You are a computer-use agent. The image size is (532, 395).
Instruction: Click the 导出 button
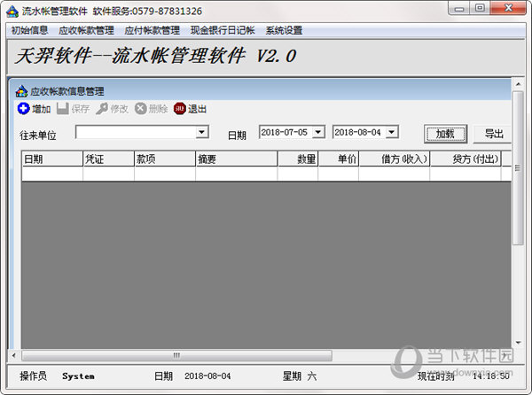pos(493,134)
